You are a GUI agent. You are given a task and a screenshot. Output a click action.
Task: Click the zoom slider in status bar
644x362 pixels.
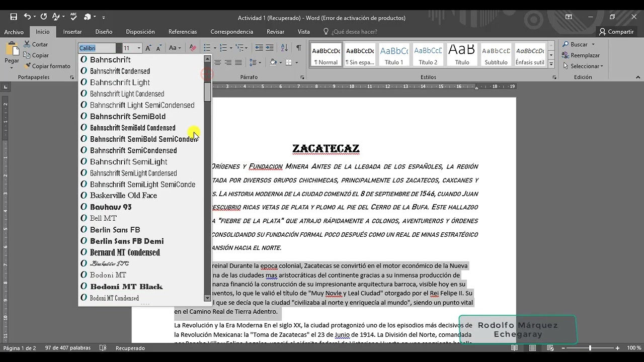point(590,348)
